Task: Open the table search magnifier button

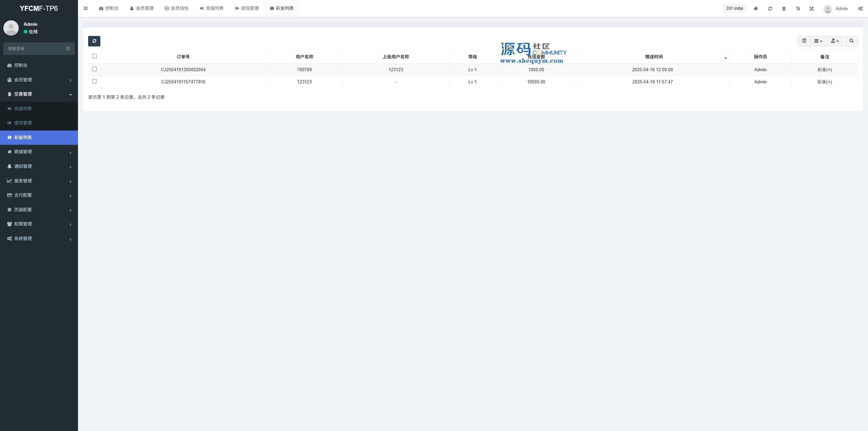Action: pyautogui.click(x=851, y=41)
